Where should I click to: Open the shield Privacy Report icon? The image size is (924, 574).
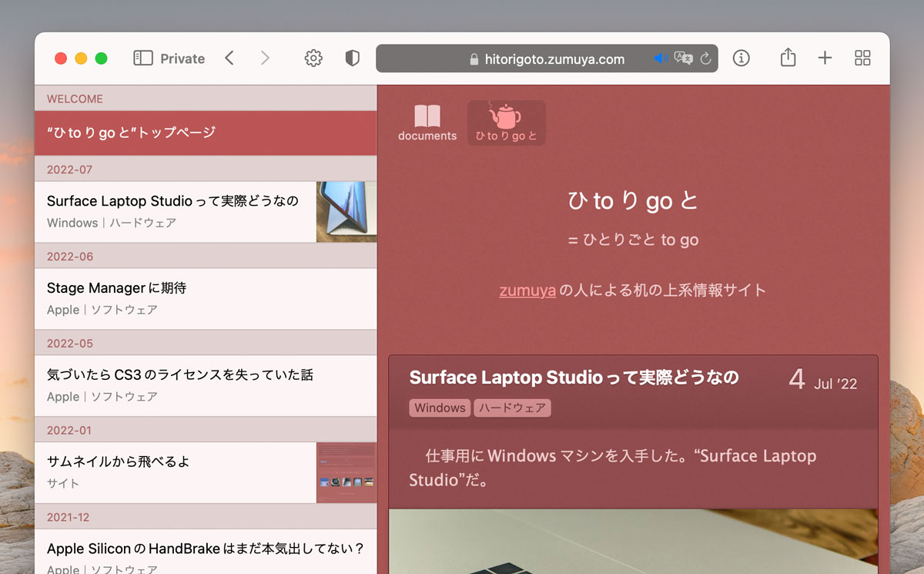point(352,58)
